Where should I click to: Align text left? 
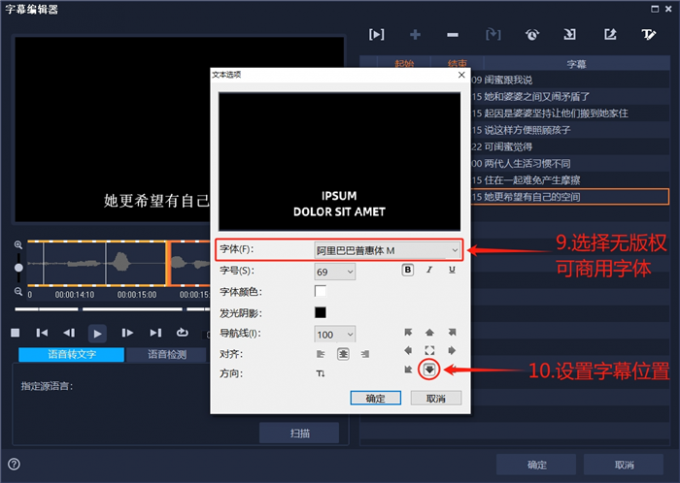320,354
